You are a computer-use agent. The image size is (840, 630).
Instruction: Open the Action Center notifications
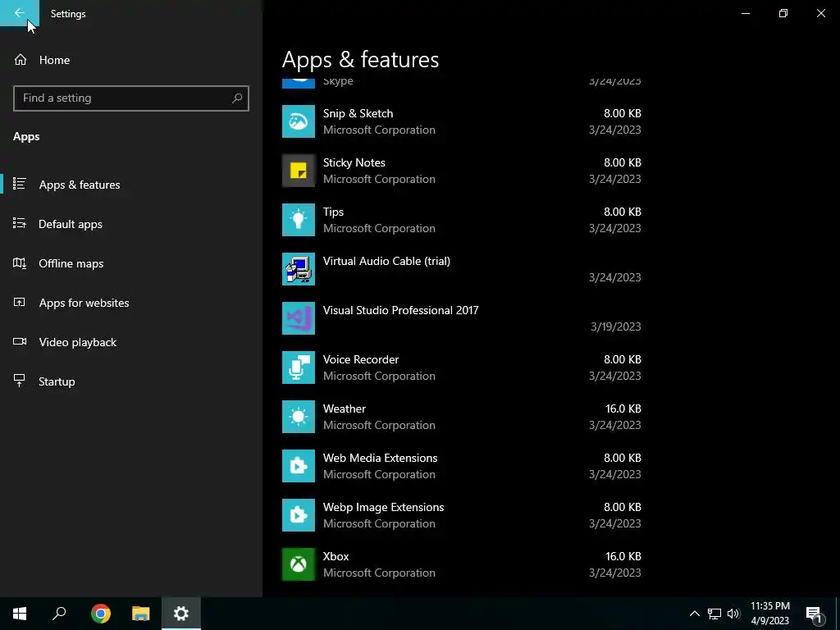pos(814,614)
